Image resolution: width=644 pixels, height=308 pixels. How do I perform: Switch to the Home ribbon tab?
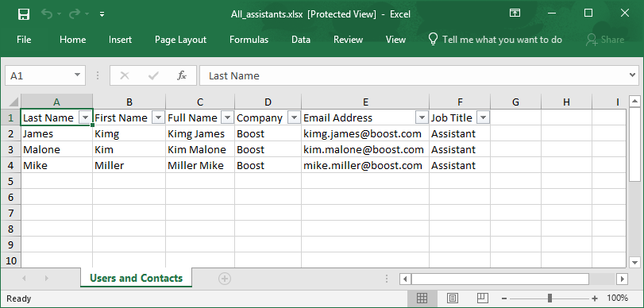73,40
